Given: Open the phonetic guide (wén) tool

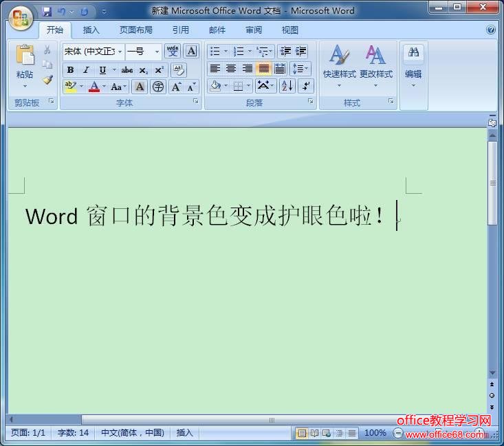Looking at the screenshot, I should 173,51.
